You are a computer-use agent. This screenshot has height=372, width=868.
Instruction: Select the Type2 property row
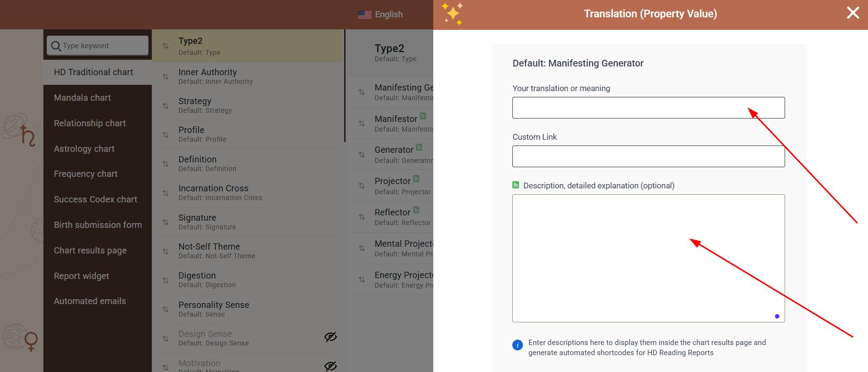point(247,46)
